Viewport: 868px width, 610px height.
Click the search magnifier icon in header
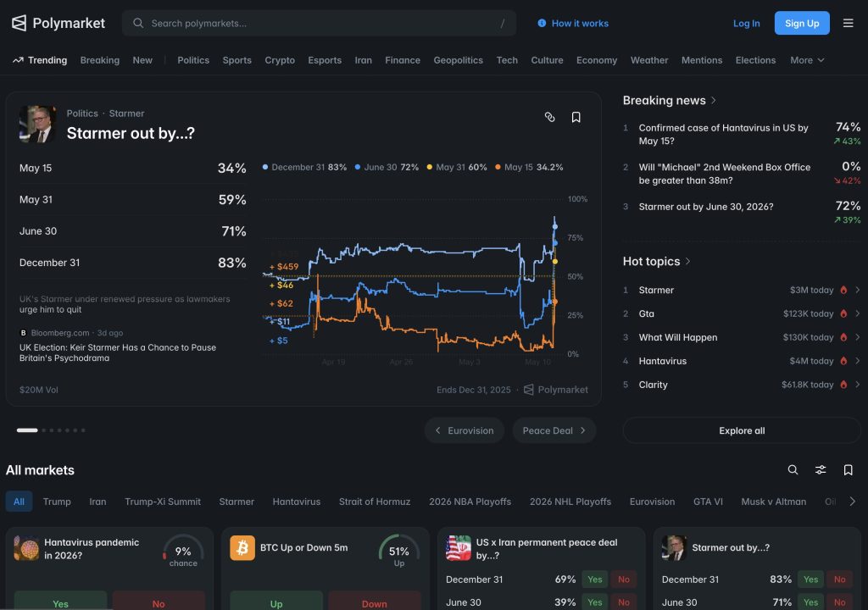[138, 23]
